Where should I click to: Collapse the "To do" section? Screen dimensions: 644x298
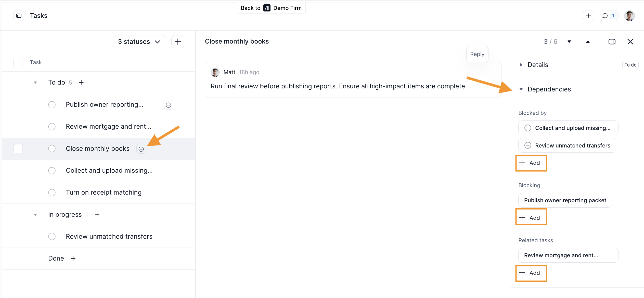pyautogui.click(x=35, y=83)
